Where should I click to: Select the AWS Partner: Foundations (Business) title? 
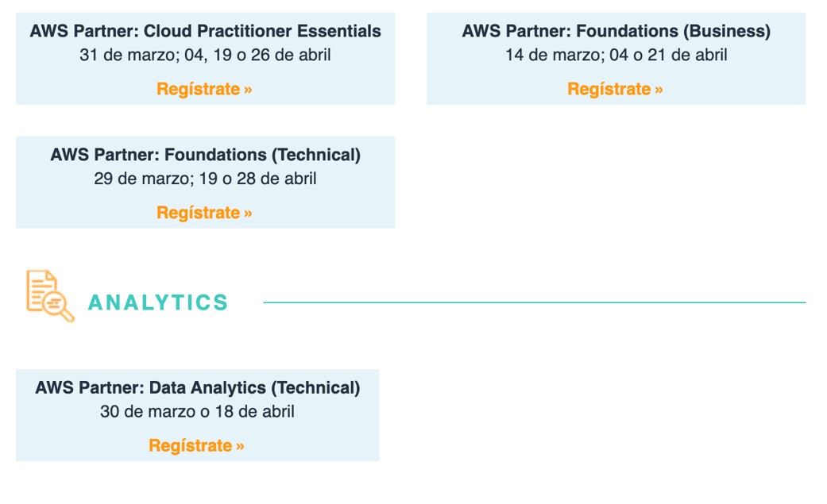point(616,32)
